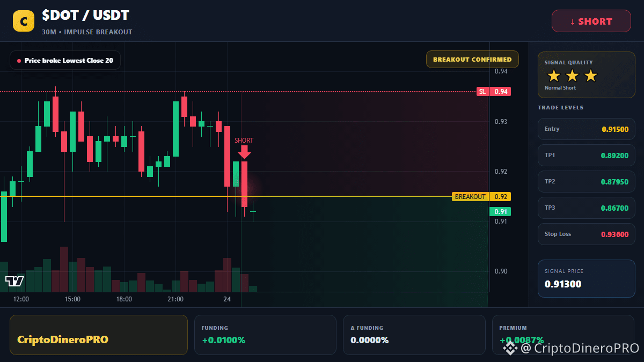Viewport: 644px width, 362px height.
Task: Click the 21:00 time axis label
Action: point(175,299)
